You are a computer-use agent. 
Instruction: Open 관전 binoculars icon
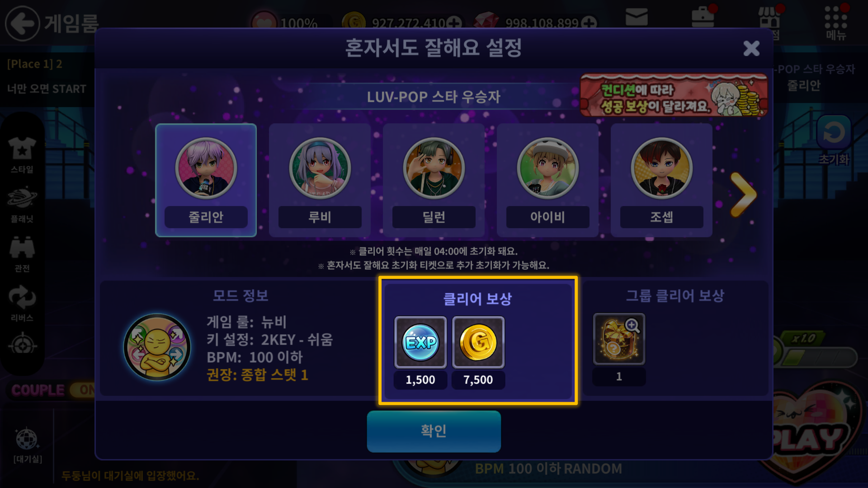(x=22, y=254)
